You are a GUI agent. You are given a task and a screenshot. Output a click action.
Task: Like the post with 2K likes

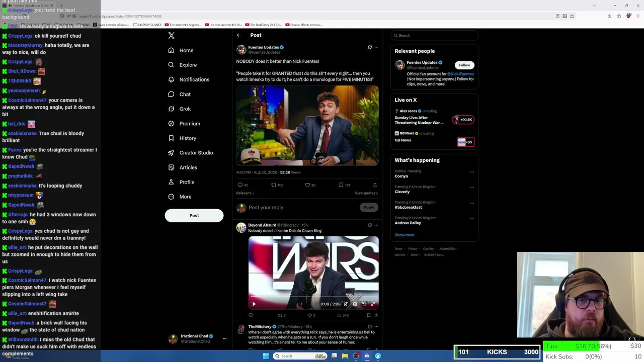tap(307, 185)
